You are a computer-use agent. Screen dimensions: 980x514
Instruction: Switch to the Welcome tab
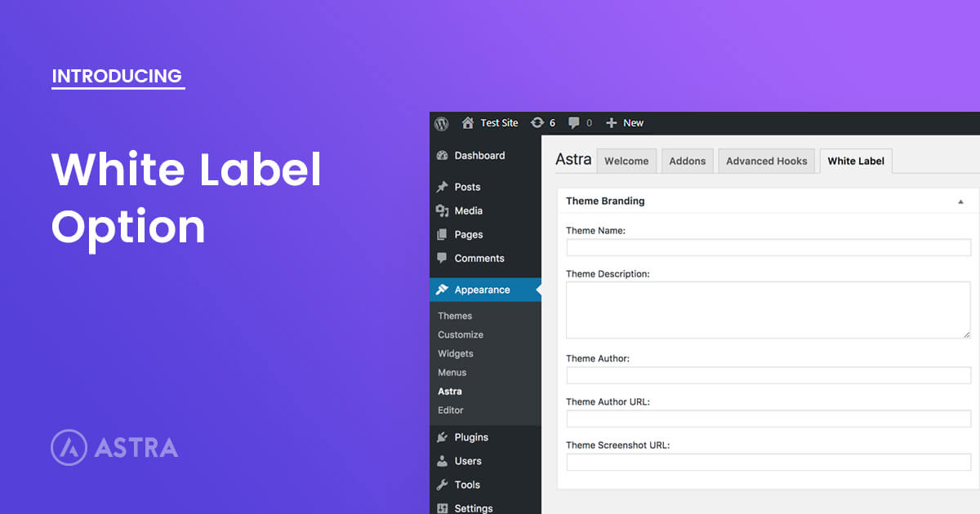click(x=626, y=161)
